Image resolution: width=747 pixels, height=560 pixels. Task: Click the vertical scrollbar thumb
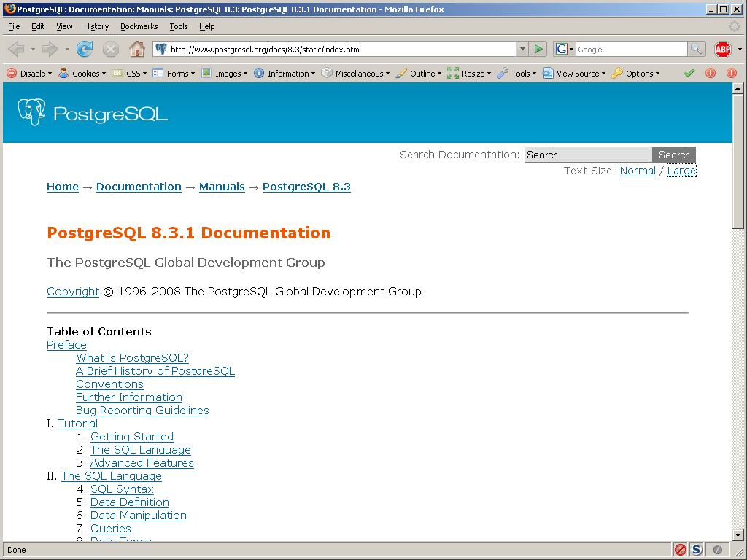point(738,161)
